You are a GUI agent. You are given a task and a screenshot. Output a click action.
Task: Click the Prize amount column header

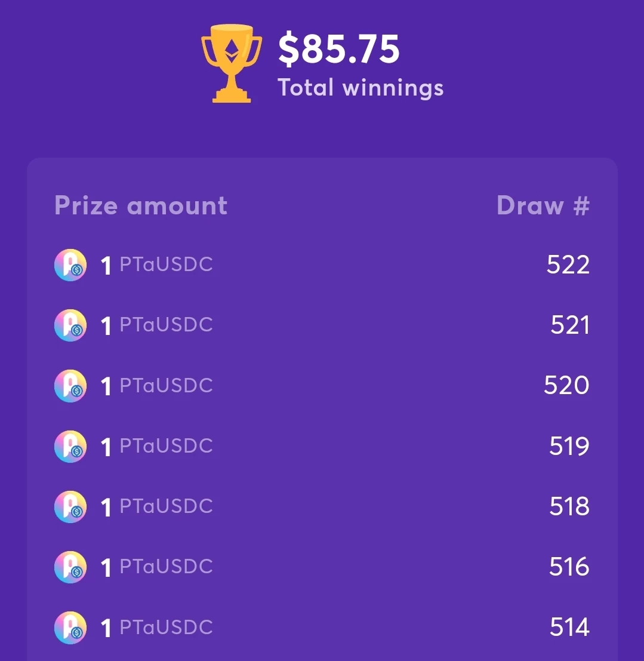(x=141, y=205)
